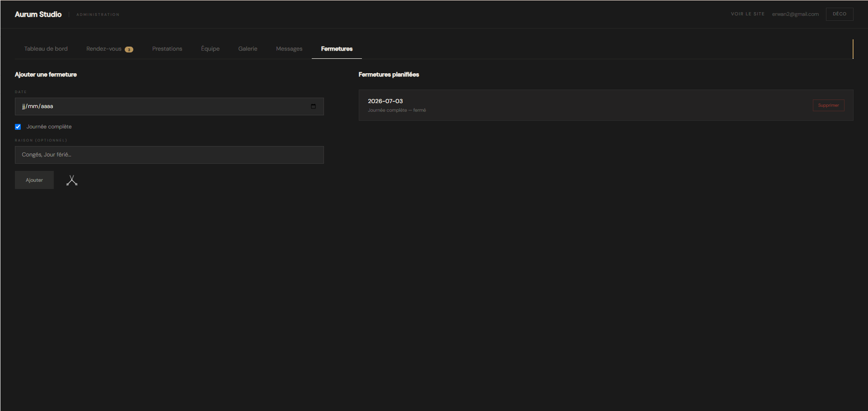This screenshot has height=411, width=868.
Task: Click the erwan2@gmail.com account email
Action: click(x=795, y=14)
